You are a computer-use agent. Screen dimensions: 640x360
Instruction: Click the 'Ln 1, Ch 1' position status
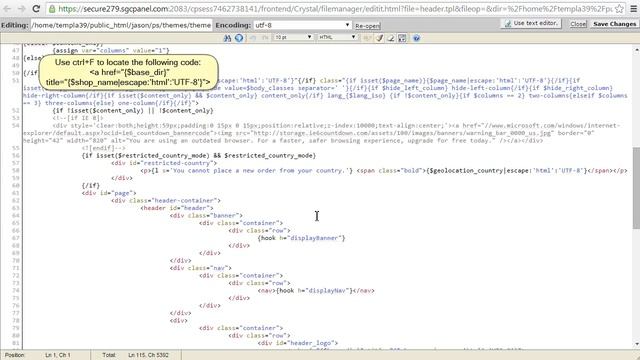[x=58, y=355]
